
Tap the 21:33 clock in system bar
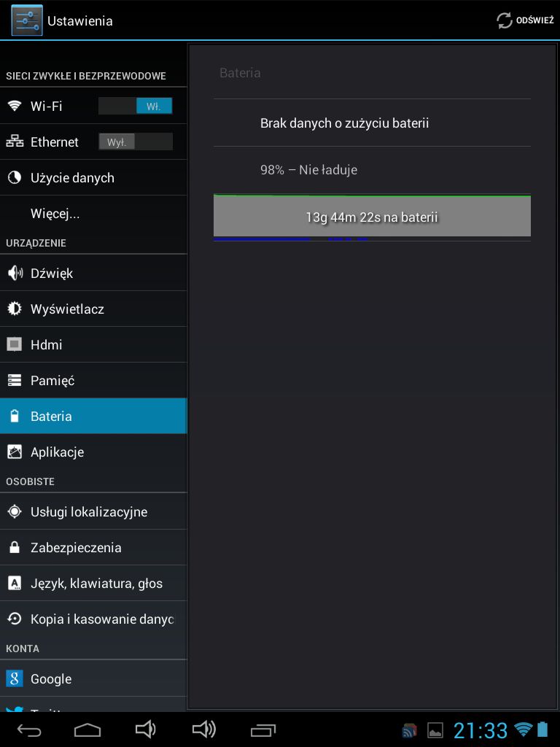481,729
